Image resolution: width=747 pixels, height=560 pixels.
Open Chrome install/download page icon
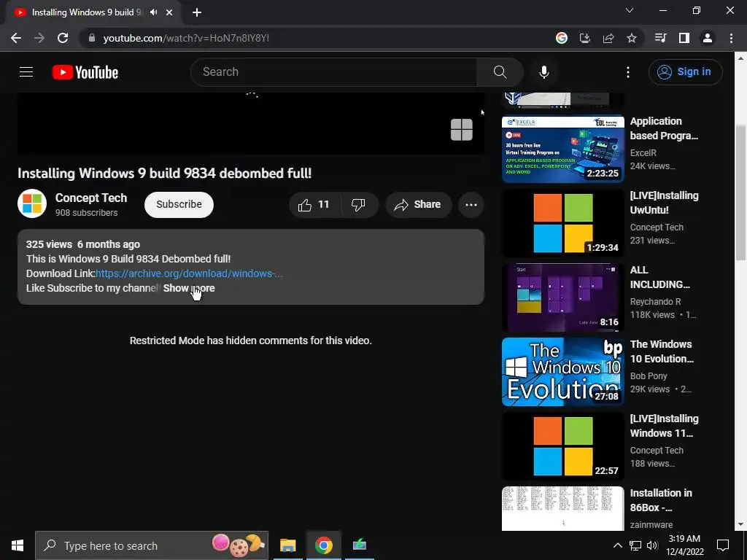point(585,38)
